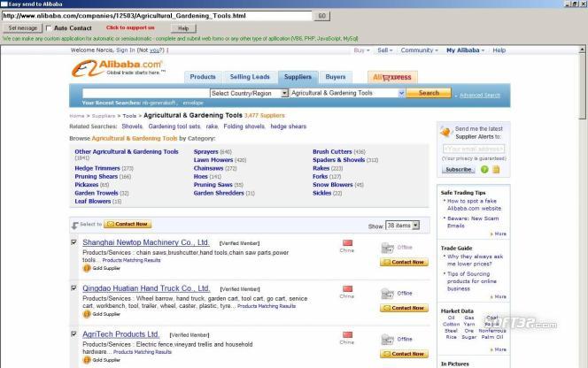Image resolution: width=588 pixels, height=368 pixels.
Task: Click the toolbar Help button
Action: click(x=183, y=28)
